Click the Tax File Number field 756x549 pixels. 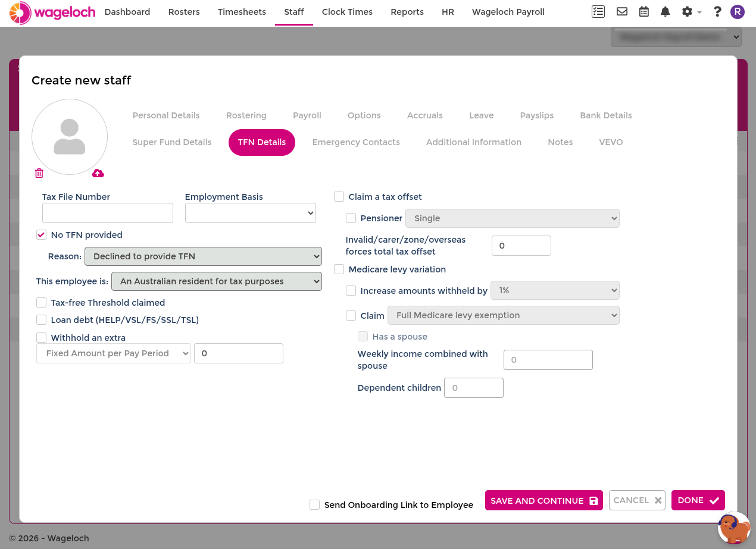[x=108, y=213]
